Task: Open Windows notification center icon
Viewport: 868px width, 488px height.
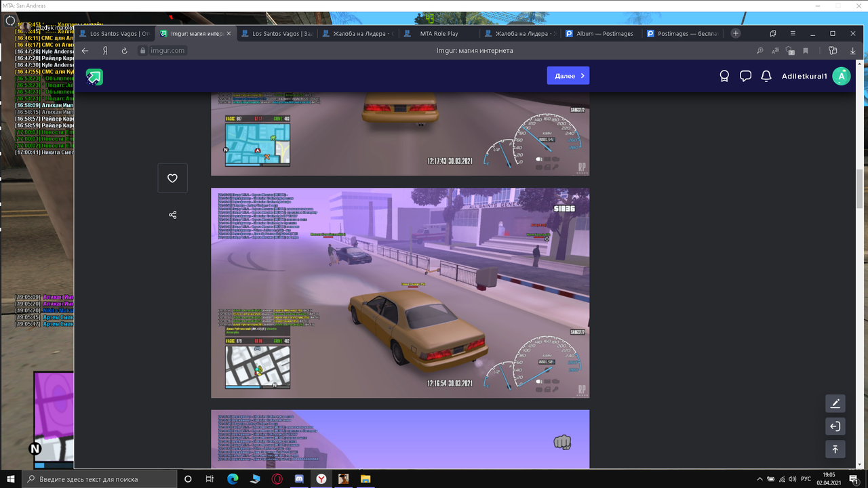Action: (x=854, y=479)
